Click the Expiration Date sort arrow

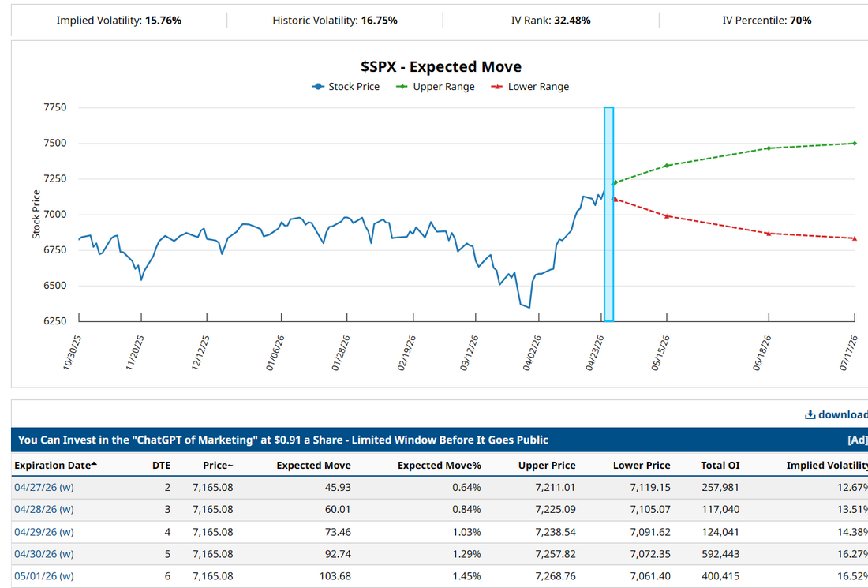point(95,464)
